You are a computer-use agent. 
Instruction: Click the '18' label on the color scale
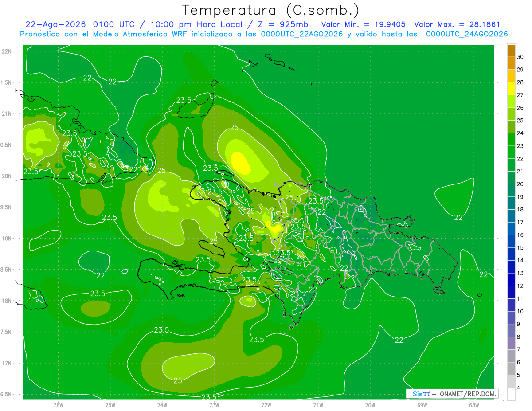(520, 209)
